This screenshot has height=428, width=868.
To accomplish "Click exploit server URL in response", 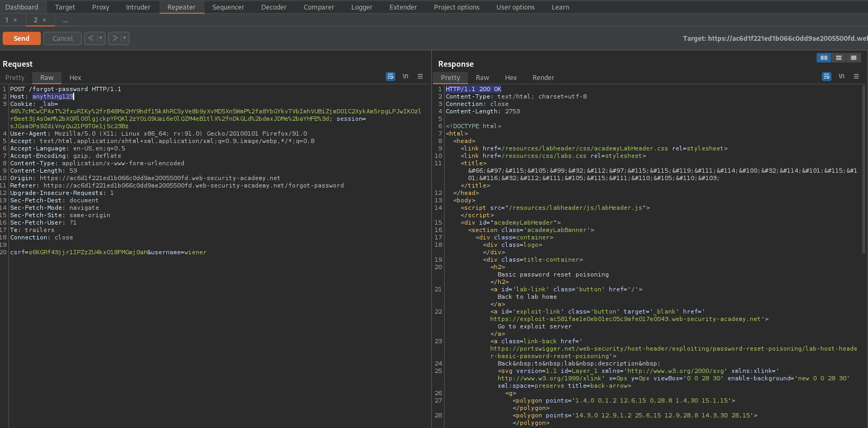I will pyautogui.click(x=625, y=319).
